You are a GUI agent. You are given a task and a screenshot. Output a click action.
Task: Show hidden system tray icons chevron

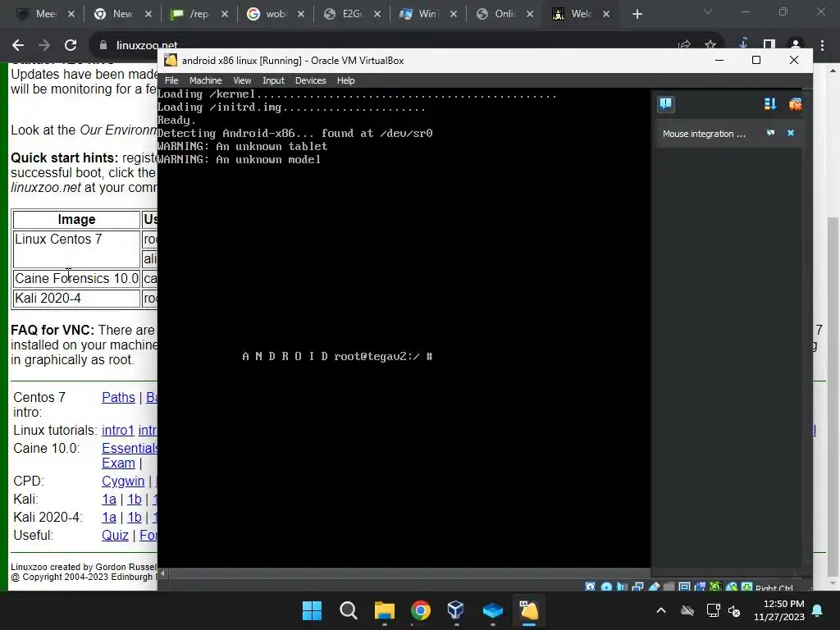[661, 610]
